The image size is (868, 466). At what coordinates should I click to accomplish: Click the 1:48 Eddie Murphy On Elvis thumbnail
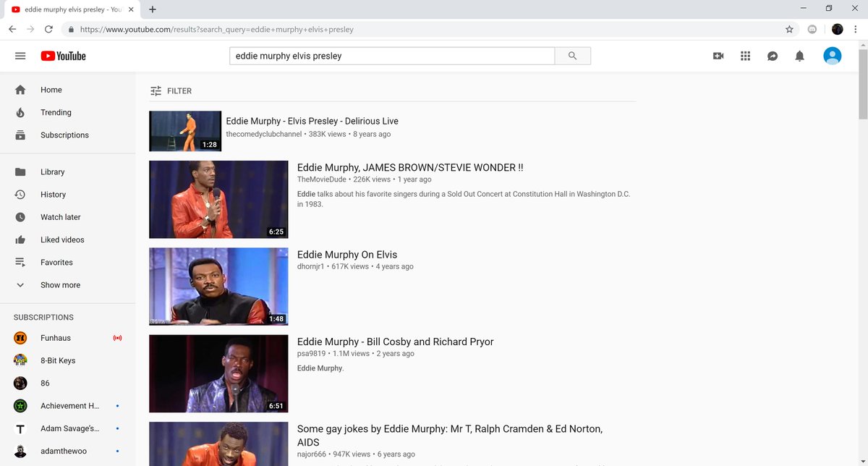click(218, 287)
